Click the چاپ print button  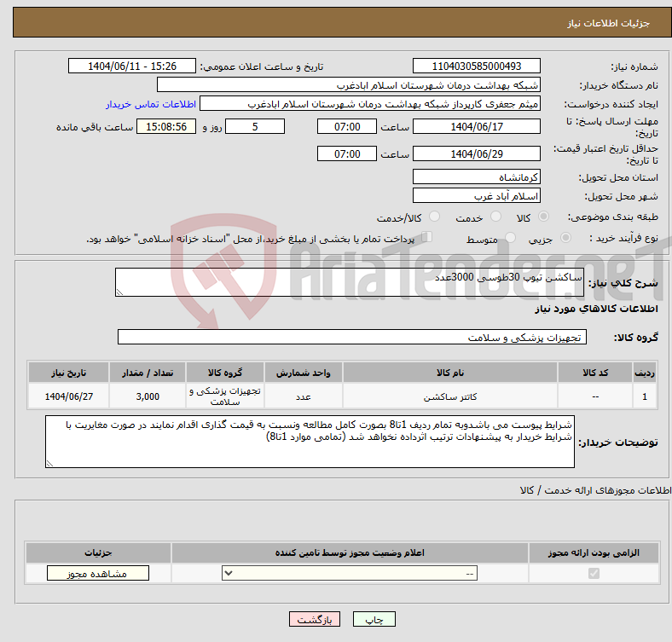[374, 619]
